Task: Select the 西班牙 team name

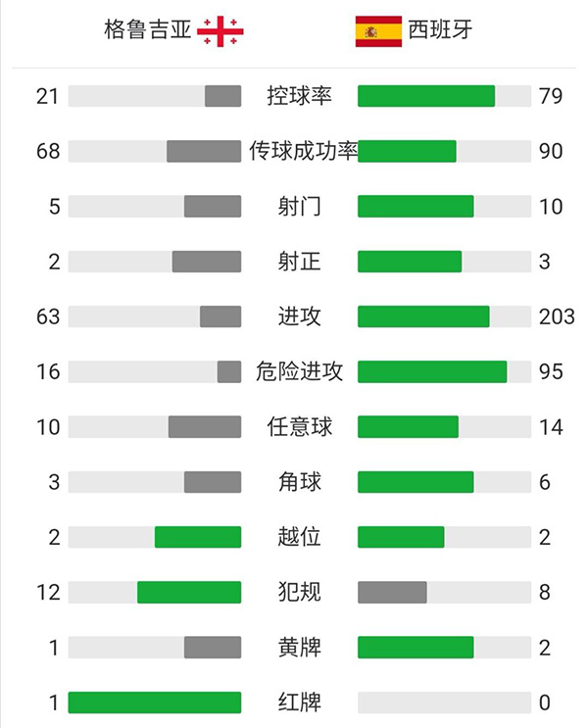Action: point(441,30)
